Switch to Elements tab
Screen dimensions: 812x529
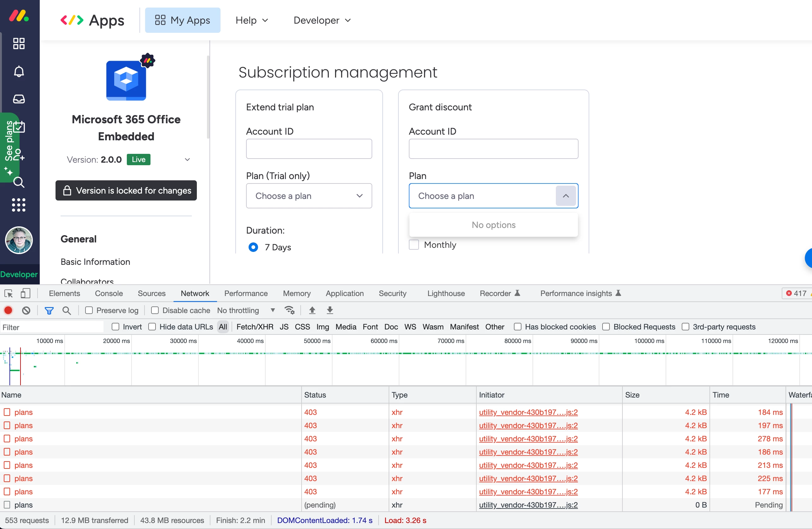[64, 293]
